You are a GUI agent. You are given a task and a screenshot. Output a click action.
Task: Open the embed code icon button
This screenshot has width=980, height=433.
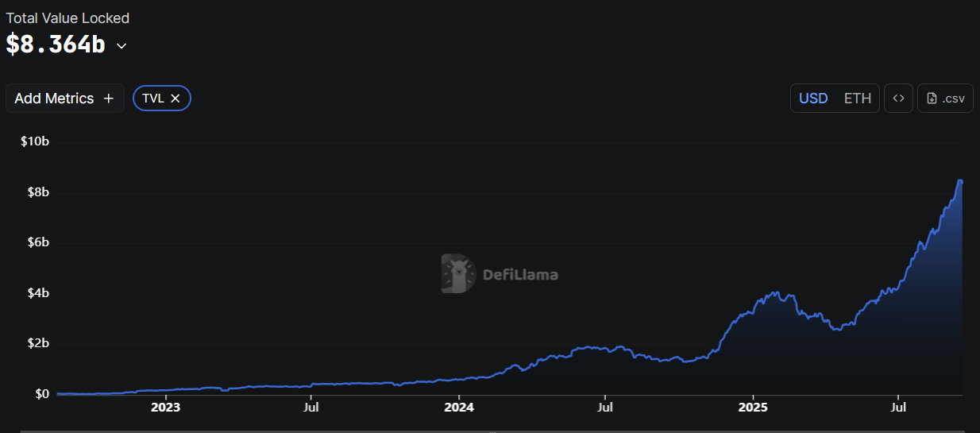[x=898, y=99]
